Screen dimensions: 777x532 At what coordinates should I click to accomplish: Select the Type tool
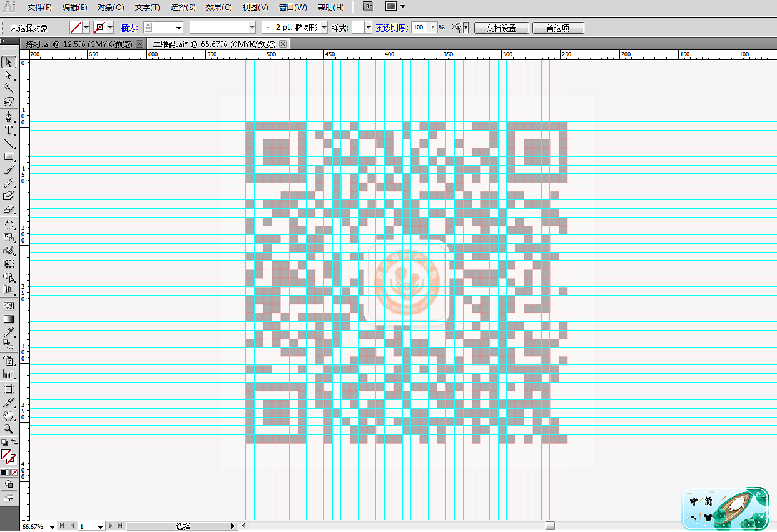pos(9,130)
